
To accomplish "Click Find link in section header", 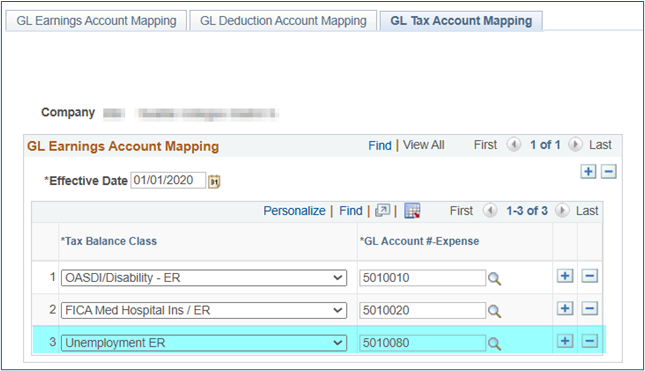I will coord(380,145).
